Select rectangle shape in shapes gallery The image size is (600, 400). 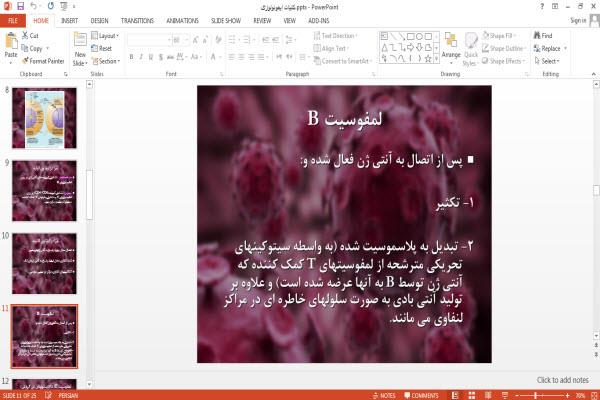411,36
